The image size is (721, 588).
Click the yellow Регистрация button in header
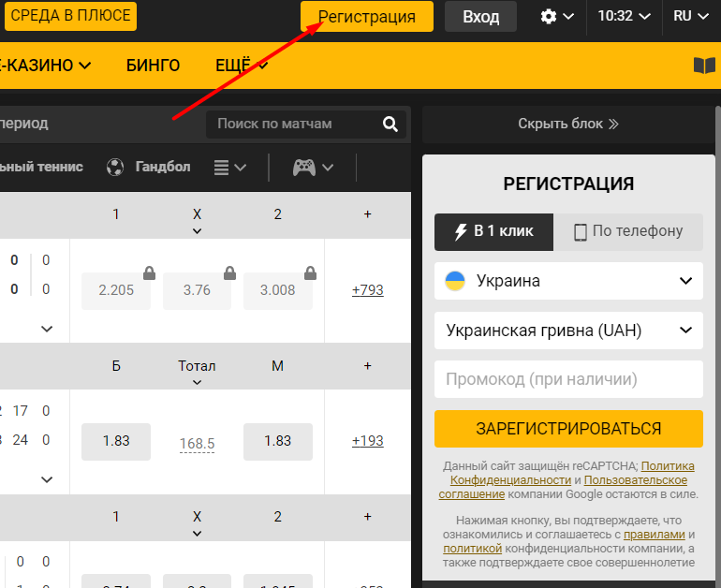coord(366,17)
